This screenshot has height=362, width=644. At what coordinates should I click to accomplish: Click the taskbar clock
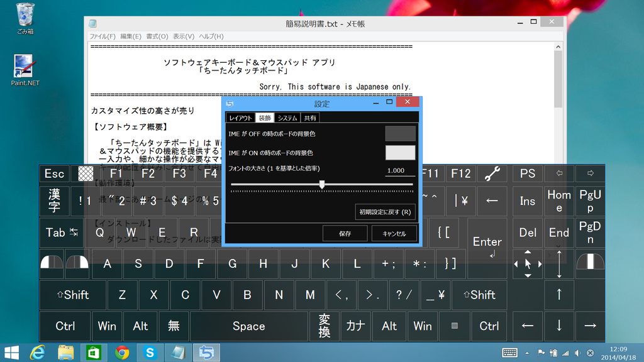point(618,353)
